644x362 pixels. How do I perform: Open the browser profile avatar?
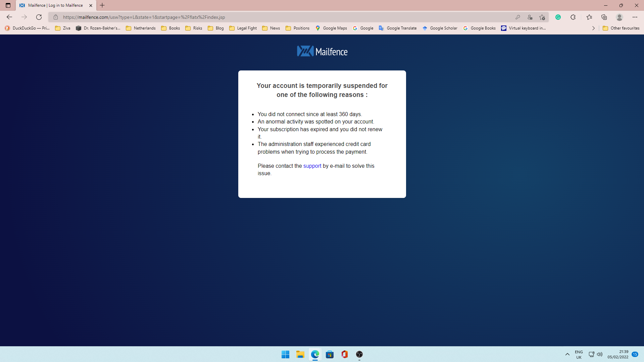pyautogui.click(x=620, y=17)
